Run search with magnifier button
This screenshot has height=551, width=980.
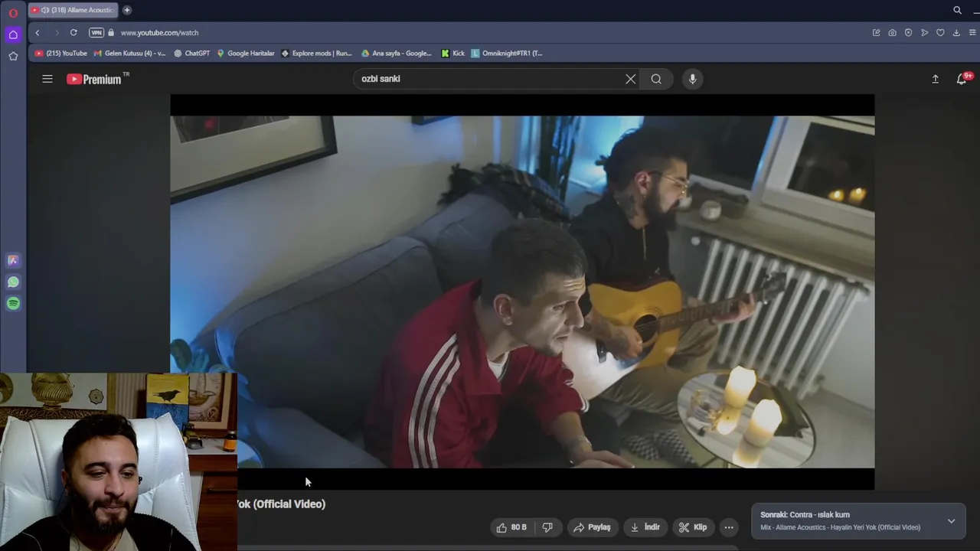(656, 79)
